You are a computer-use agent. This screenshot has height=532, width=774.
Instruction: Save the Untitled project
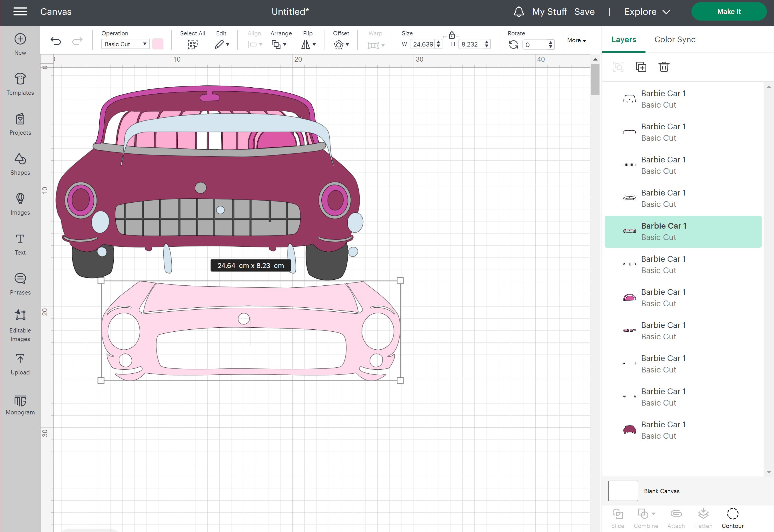584,11
